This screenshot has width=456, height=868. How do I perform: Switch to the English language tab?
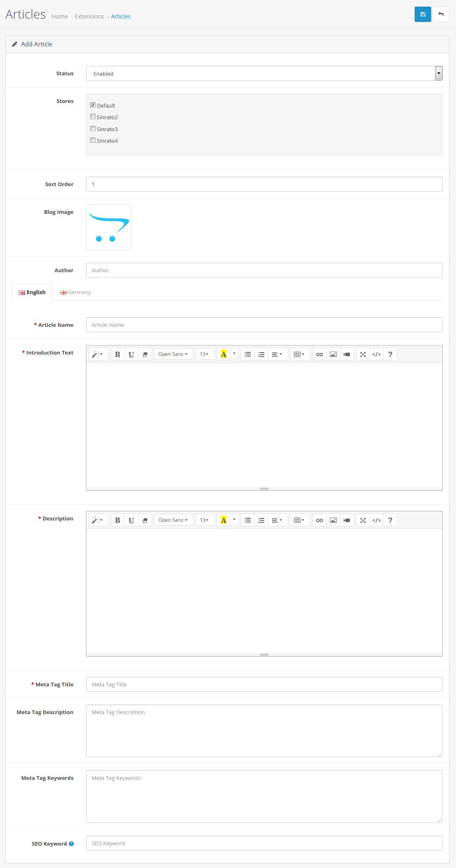32,292
